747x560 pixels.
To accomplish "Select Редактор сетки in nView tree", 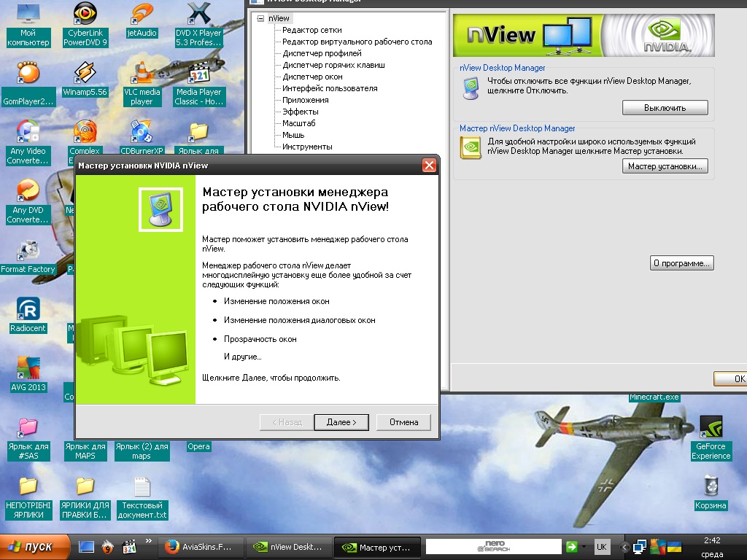I will click(x=312, y=30).
